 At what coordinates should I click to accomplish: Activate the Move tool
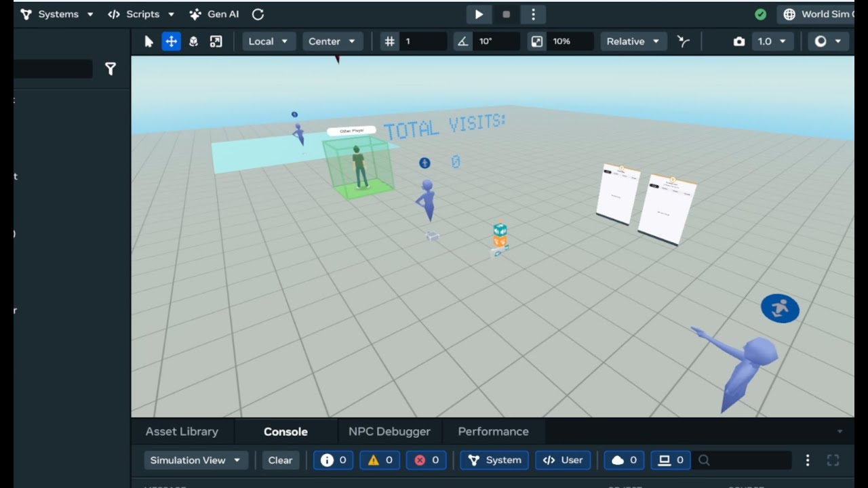pyautogui.click(x=171, y=41)
